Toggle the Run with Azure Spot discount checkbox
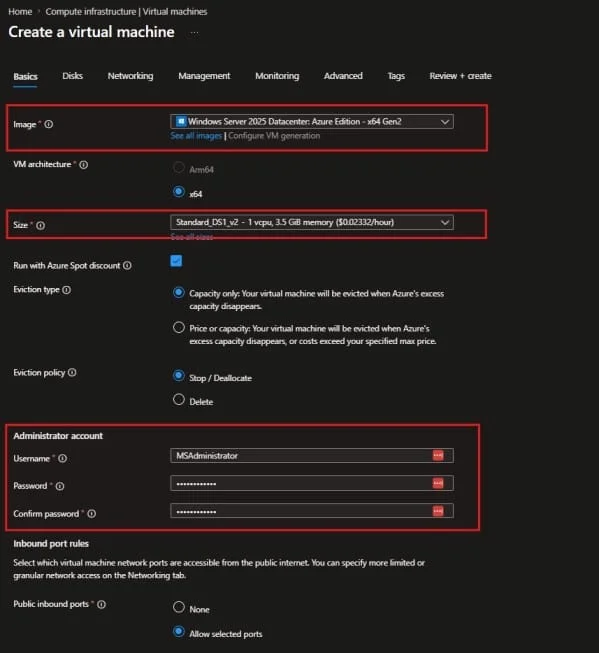Image resolution: width=599 pixels, height=653 pixels. [176, 261]
